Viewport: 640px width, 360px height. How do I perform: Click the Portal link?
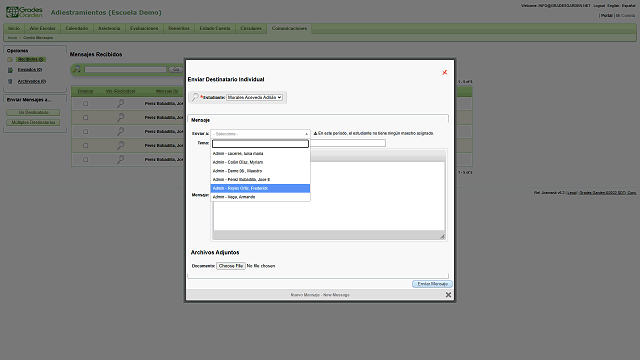pyautogui.click(x=607, y=16)
